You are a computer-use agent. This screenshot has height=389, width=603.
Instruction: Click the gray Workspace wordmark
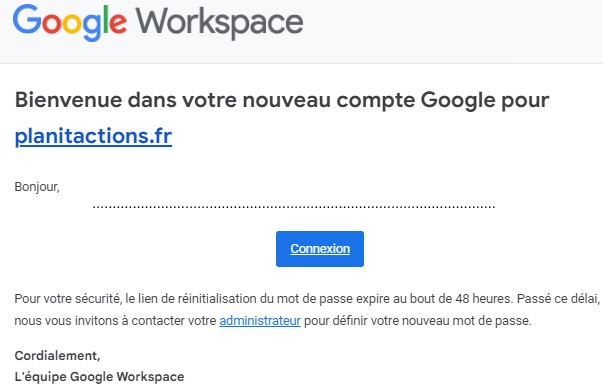220,23
